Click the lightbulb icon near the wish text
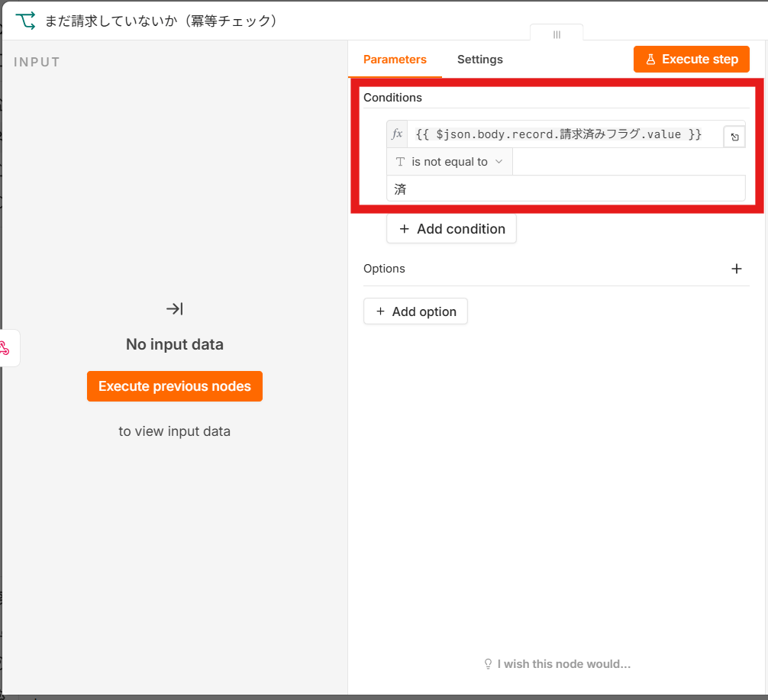Image resolution: width=768 pixels, height=700 pixels. coord(488,664)
